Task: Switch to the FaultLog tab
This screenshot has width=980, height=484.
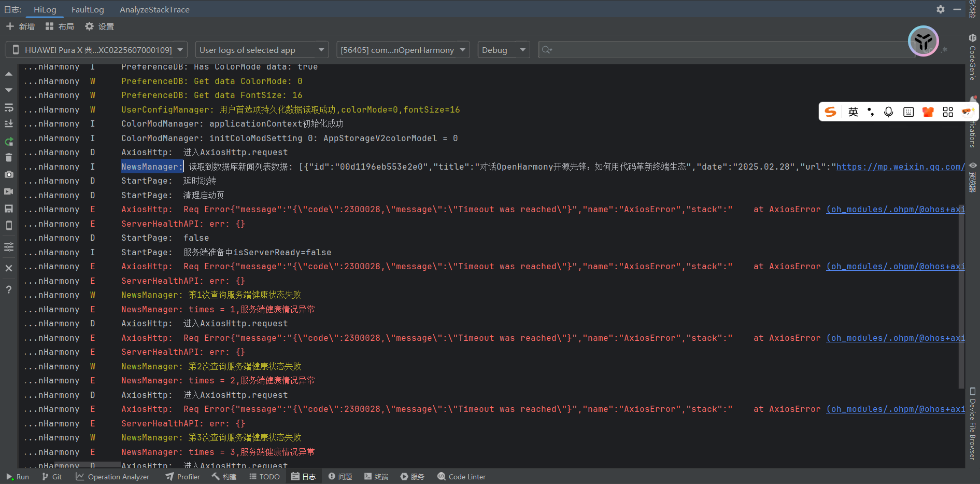Action: point(88,9)
